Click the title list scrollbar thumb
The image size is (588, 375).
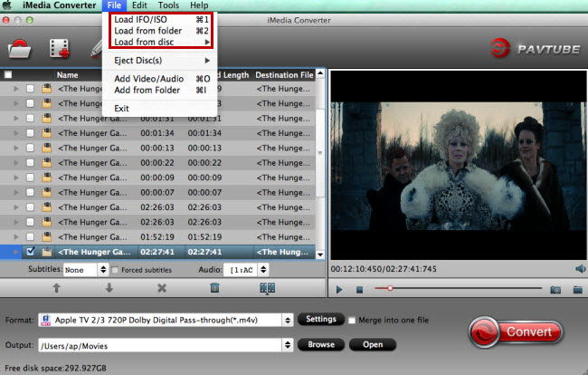point(320,153)
